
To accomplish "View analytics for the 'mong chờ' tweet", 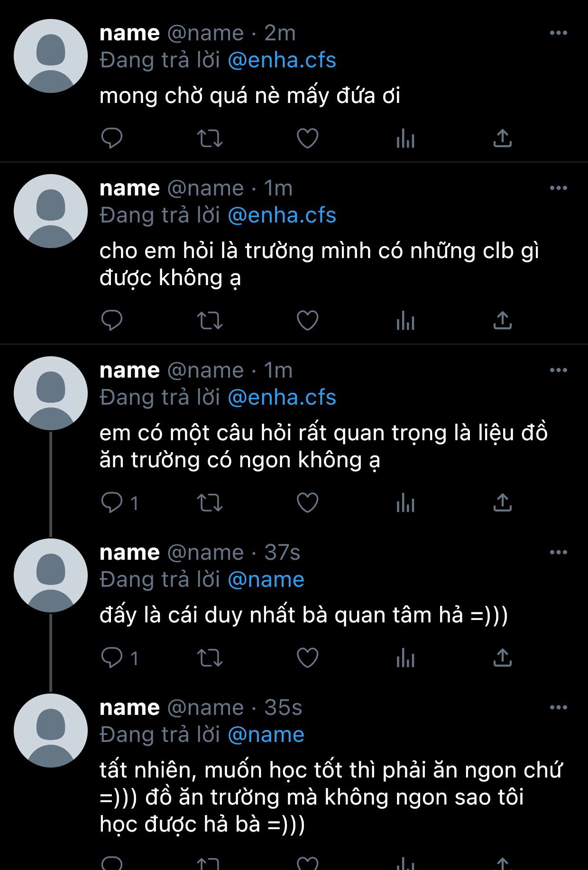I will coord(405,139).
